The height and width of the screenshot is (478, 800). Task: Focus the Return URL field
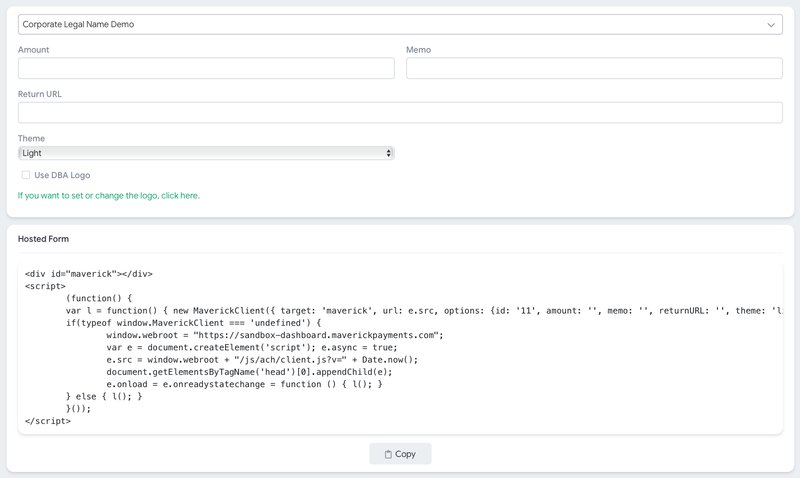coord(400,113)
